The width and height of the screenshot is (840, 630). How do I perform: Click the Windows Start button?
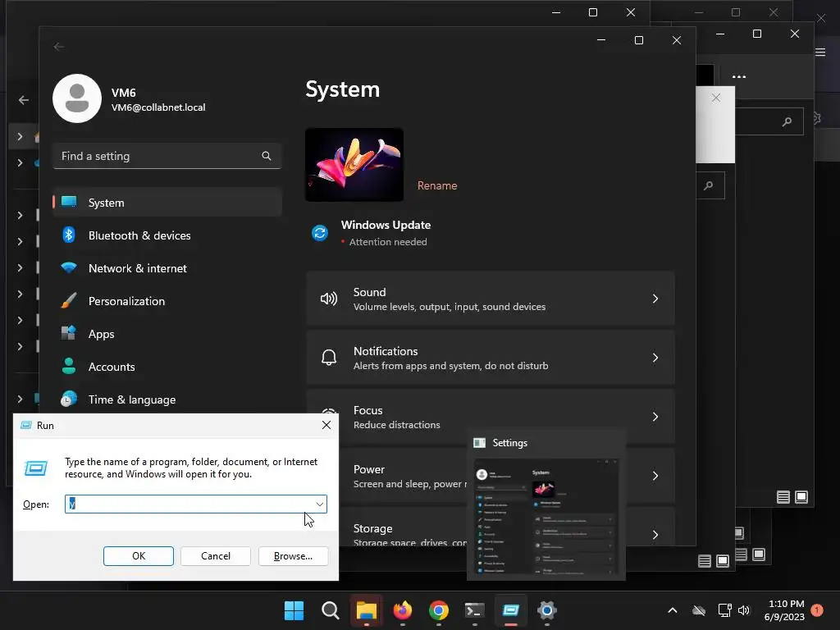click(294, 610)
